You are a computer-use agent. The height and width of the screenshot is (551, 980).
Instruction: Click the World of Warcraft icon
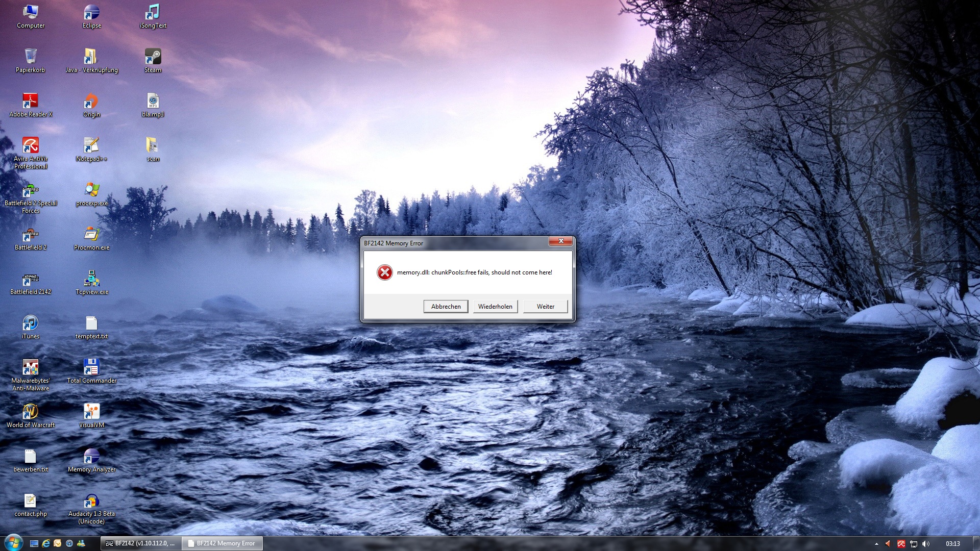(31, 412)
